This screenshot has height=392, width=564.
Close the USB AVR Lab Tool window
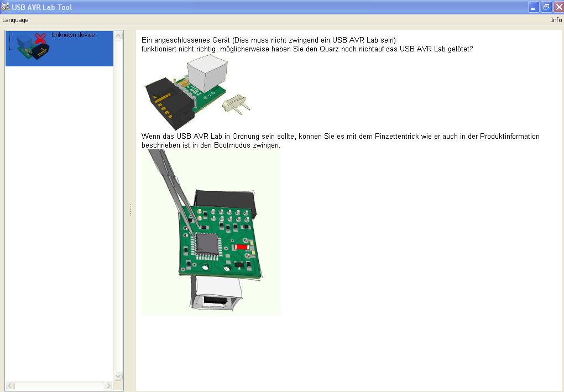pos(559,7)
